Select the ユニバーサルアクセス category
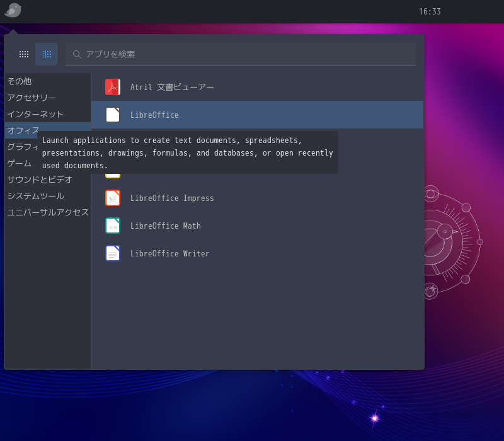The width and height of the screenshot is (504, 441). [x=48, y=212]
